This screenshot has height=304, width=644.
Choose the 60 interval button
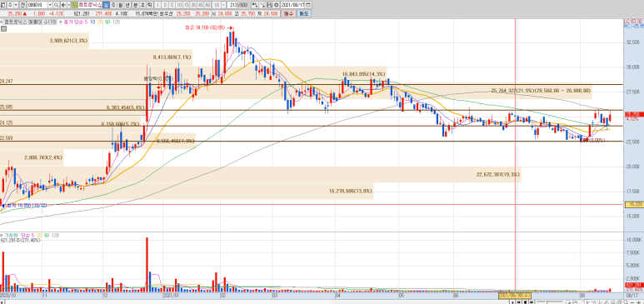click(x=207, y=5)
